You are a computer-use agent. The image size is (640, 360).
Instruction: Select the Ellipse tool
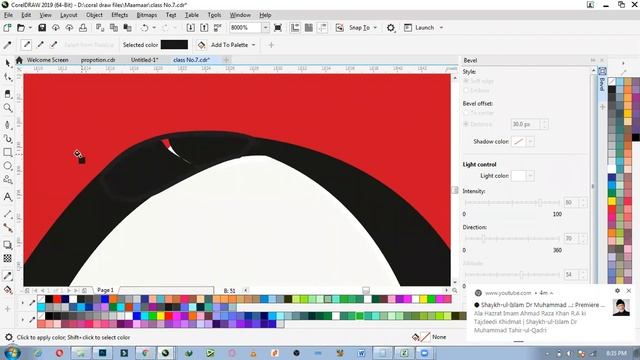pyautogui.click(x=7, y=166)
